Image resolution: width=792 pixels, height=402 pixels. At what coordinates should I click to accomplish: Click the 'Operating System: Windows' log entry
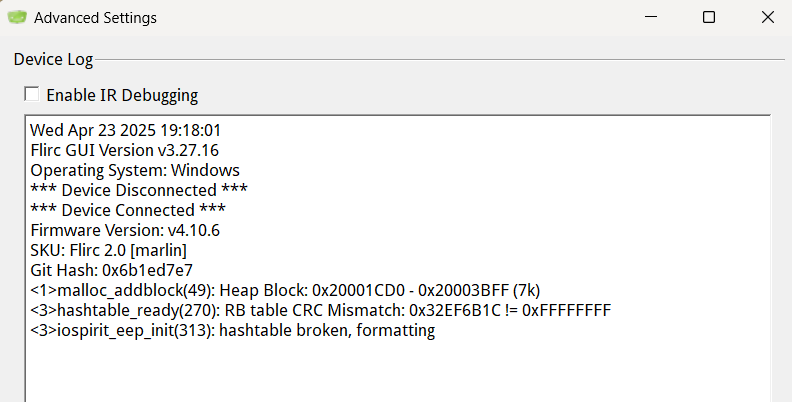135,171
